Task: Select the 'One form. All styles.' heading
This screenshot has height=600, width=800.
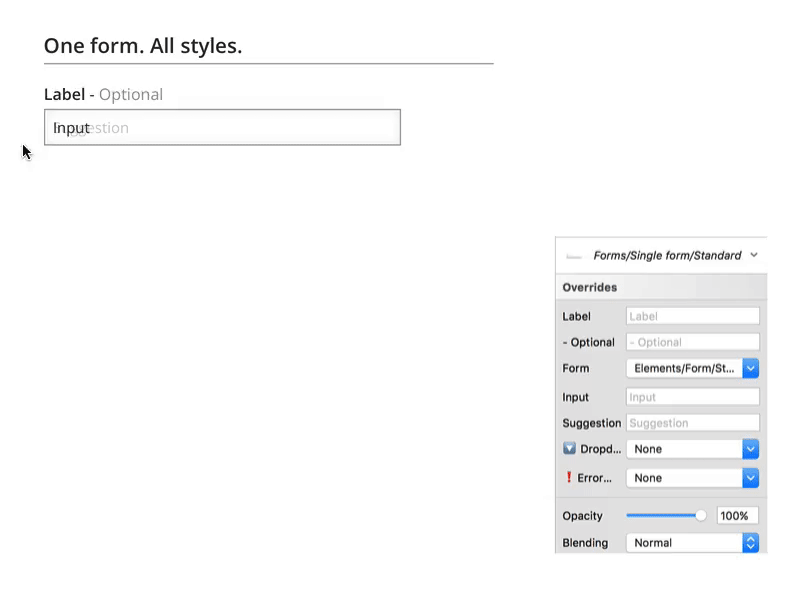Action: click(x=143, y=46)
